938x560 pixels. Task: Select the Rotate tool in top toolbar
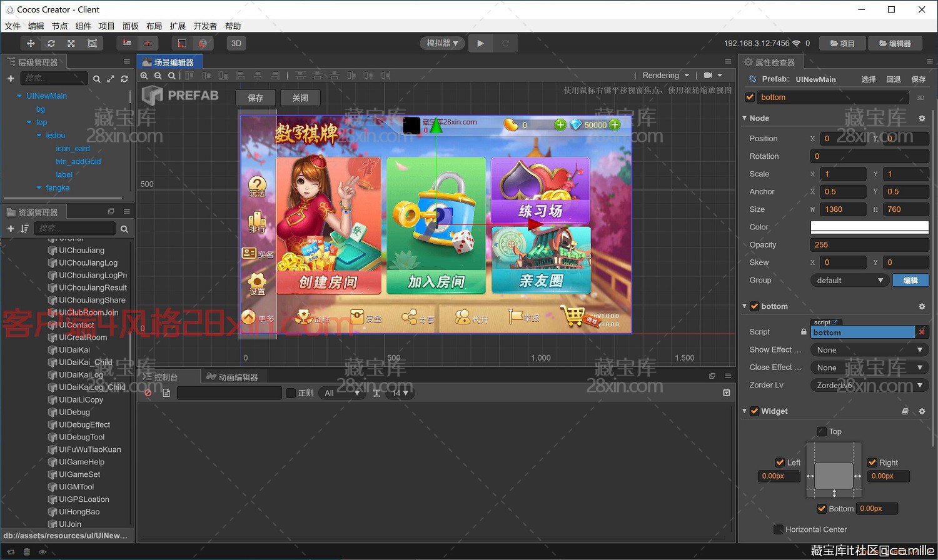51,43
